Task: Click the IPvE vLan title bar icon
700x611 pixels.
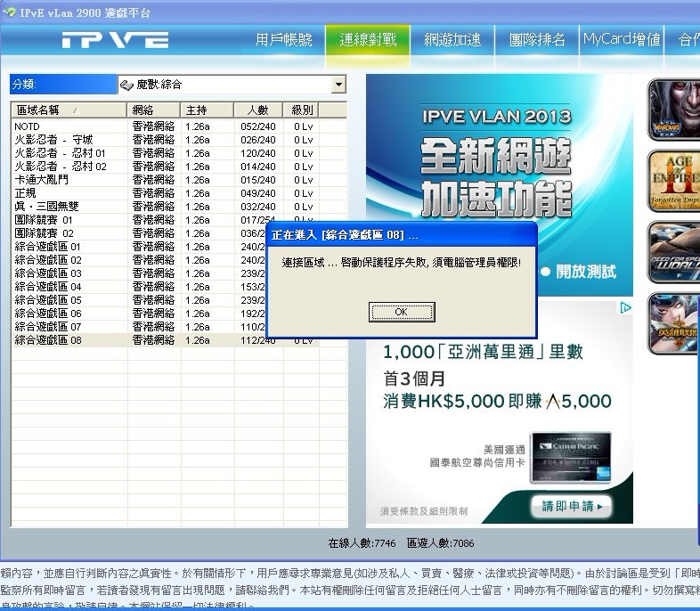Action: [x=9, y=12]
